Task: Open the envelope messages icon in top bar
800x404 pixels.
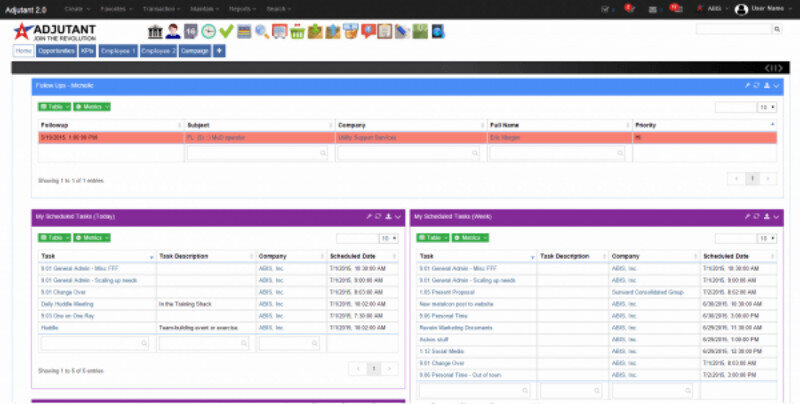Action: coord(652,9)
